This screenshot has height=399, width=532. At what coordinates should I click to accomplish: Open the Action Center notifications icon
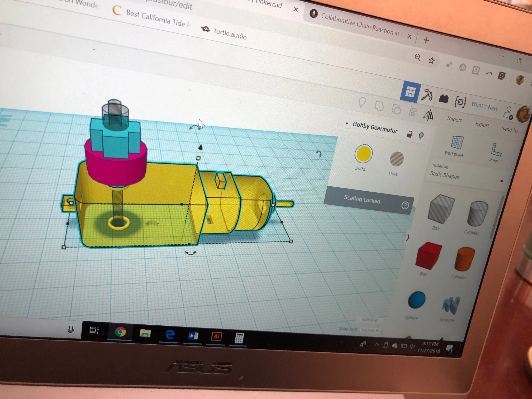(x=449, y=349)
